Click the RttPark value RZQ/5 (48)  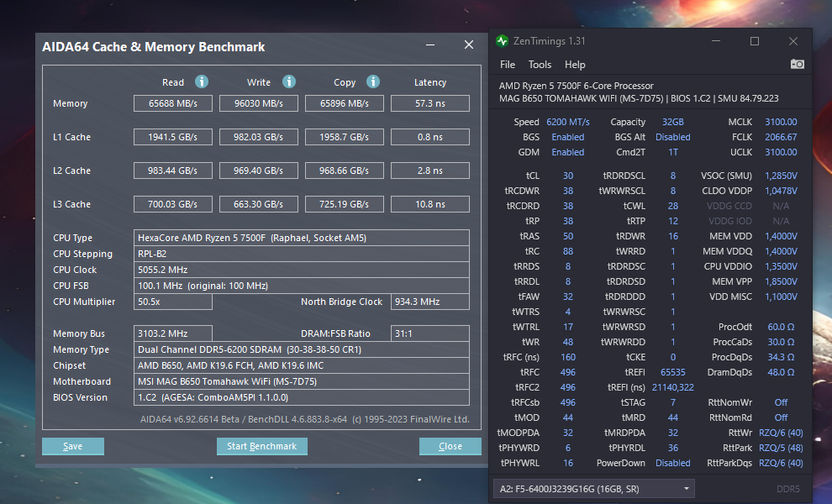click(781, 448)
